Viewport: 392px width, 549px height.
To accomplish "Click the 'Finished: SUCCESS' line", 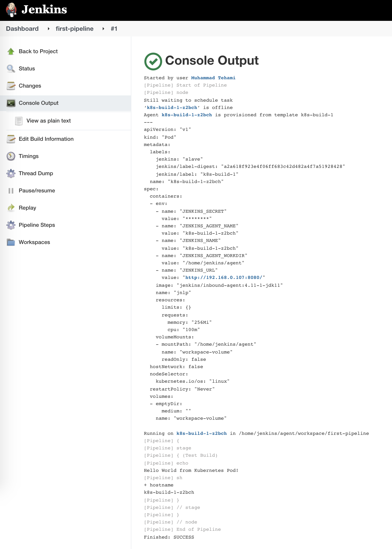I will coord(169,537).
